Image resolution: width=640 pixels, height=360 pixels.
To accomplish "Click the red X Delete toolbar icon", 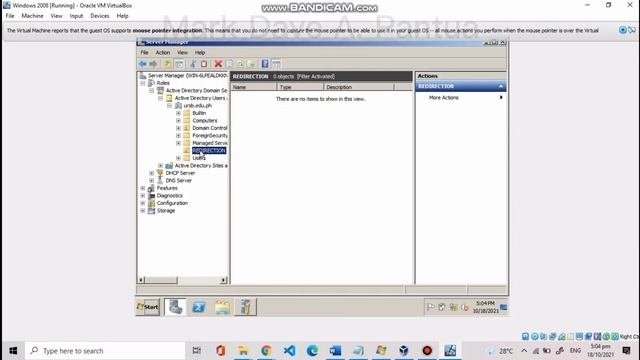I will pos(218,64).
